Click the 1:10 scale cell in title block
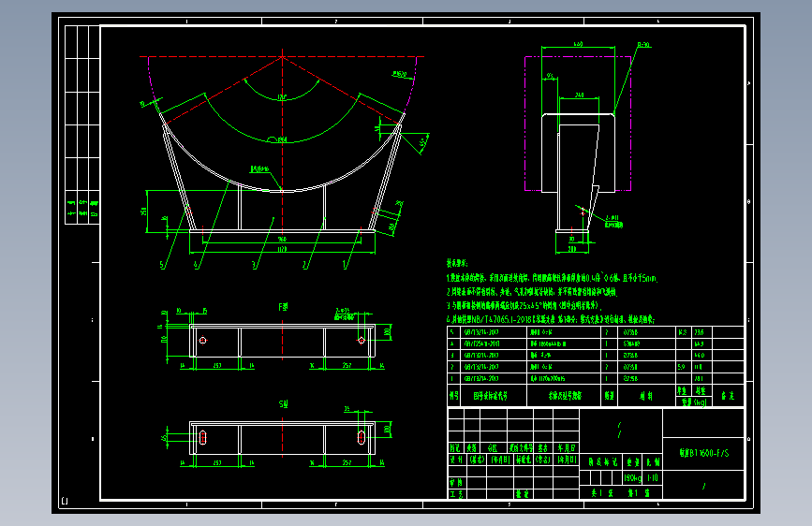Viewport: 812px width, 526px height. click(x=653, y=478)
